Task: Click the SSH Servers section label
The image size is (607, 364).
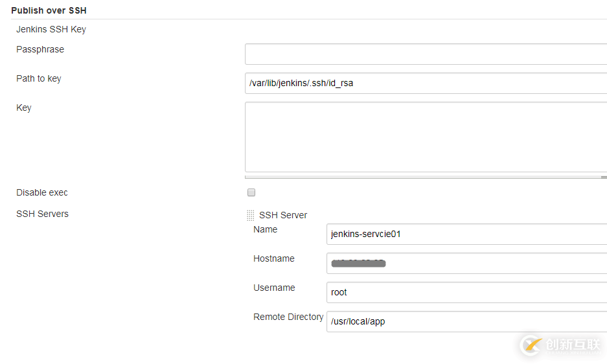Action: (x=42, y=214)
